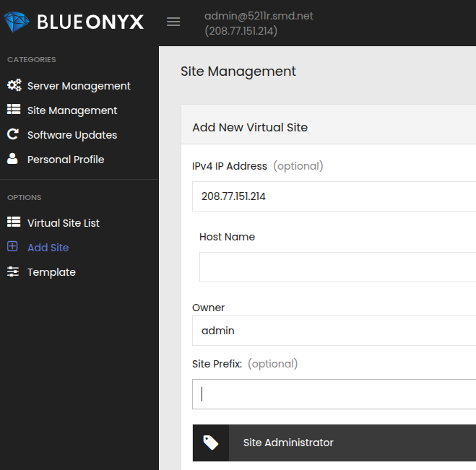Toggle the hamburger menu icon

coord(173,22)
